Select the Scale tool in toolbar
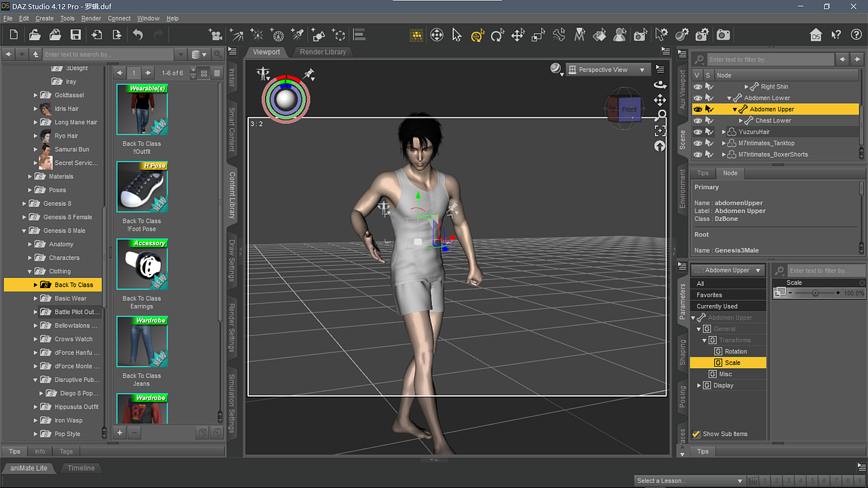The image size is (868, 488). (x=538, y=35)
